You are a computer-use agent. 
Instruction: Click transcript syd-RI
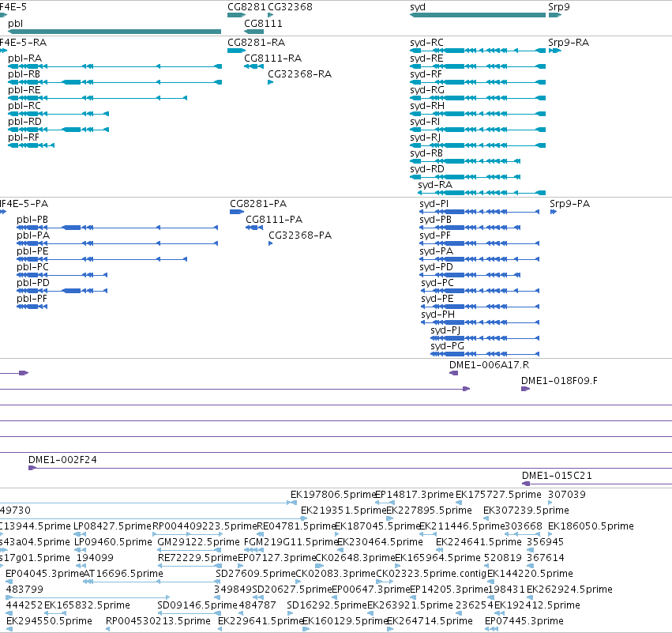tap(478, 130)
